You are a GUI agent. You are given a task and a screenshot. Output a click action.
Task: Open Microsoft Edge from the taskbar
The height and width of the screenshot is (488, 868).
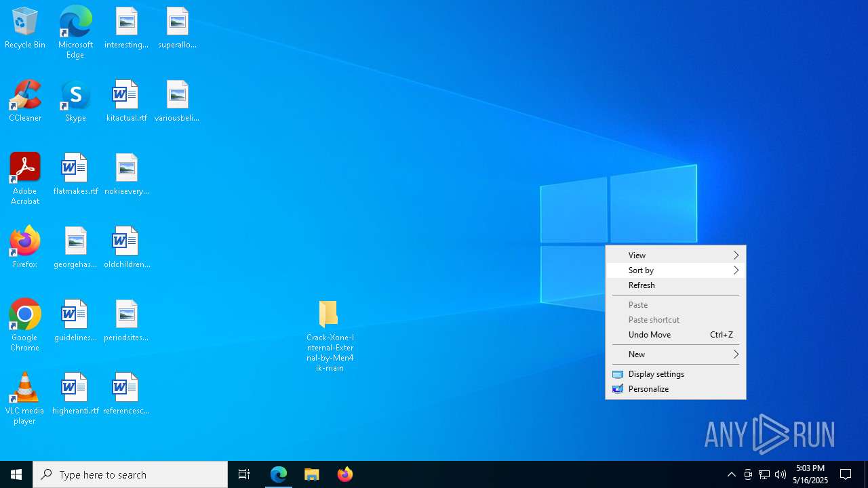[279, 474]
